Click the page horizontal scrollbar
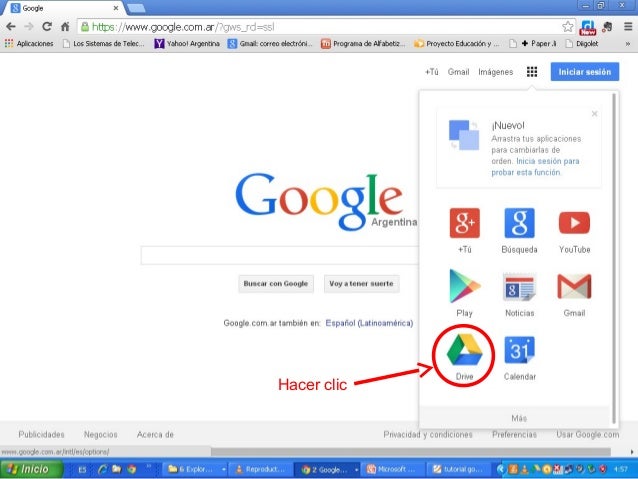 pos(411,452)
